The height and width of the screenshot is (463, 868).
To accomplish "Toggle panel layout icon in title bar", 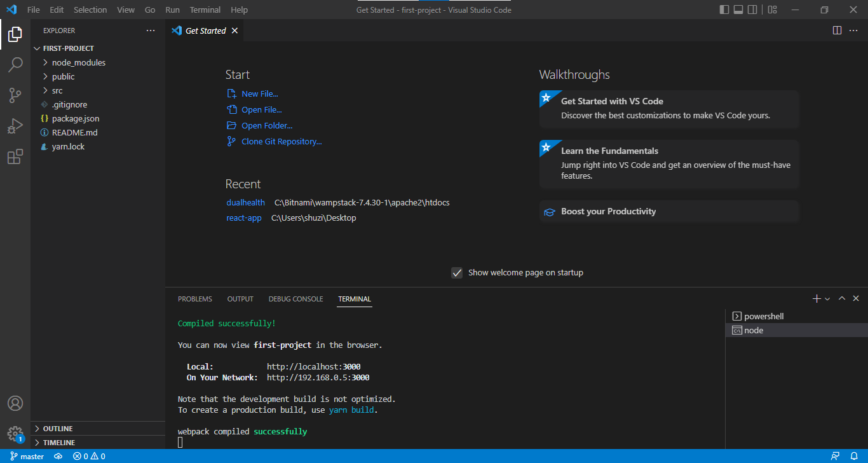I will click(738, 10).
